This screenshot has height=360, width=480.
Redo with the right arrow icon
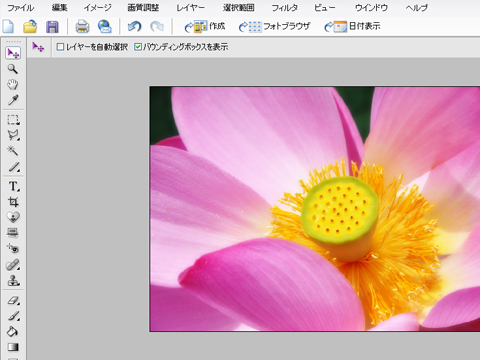157,26
